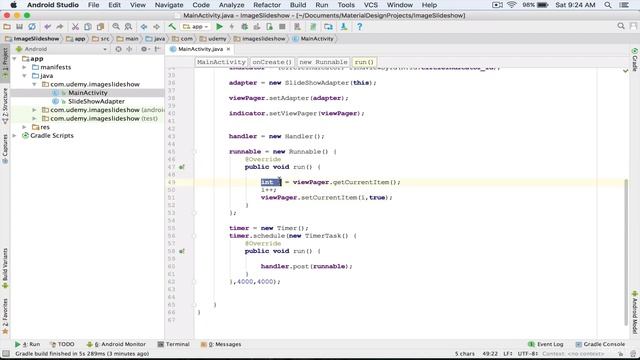The image size is (640, 360).
Task: Click the Make Project hammer icon
Action: [x=172, y=27]
